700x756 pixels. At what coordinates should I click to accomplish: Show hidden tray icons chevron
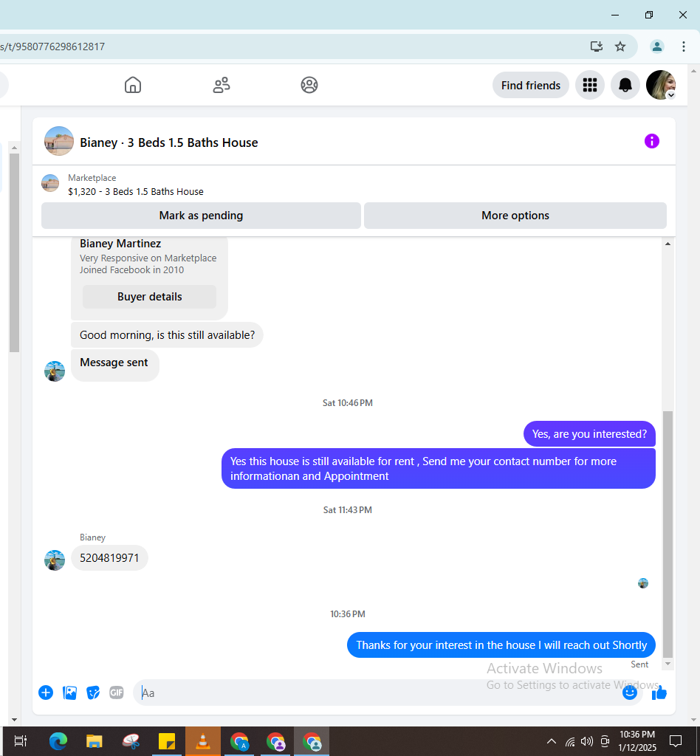[x=551, y=741]
